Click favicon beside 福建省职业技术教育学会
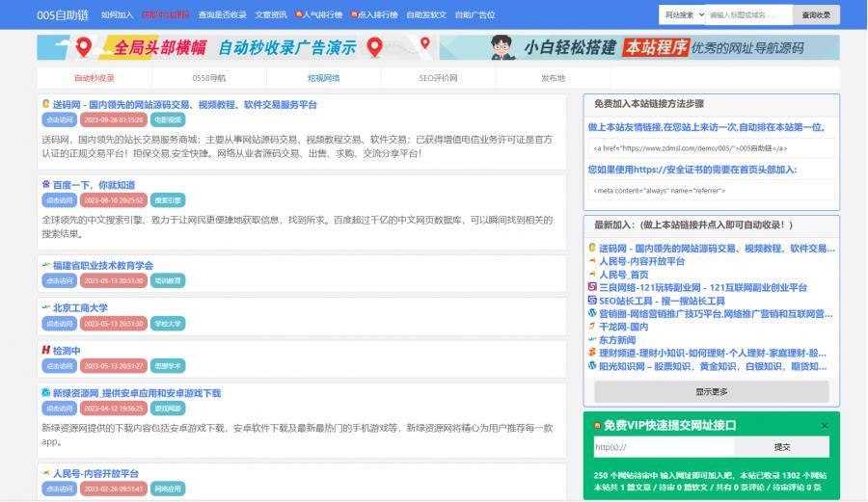The image size is (868, 502). tap(46, 265)
